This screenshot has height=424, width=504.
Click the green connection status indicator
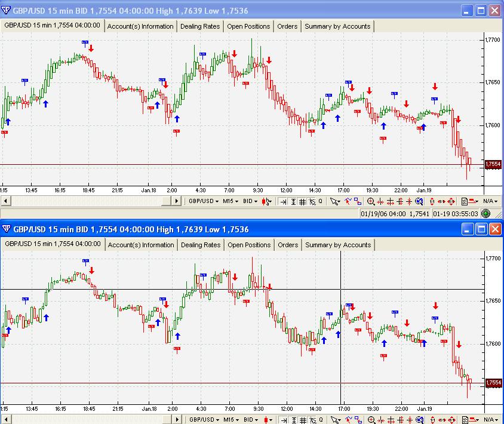[485, 213]
